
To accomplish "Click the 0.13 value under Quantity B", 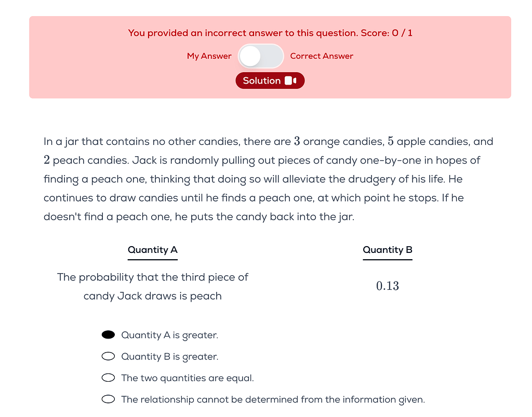I will [x=387, y=286].
